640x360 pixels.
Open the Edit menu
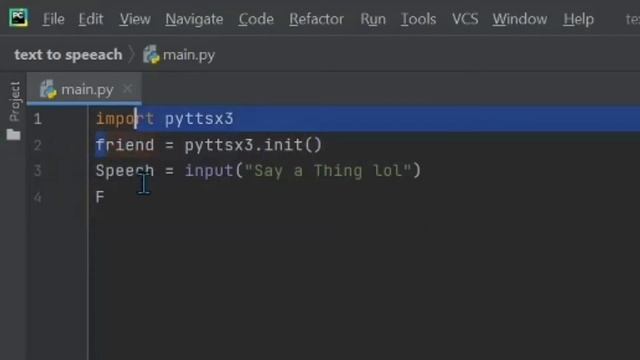[x=91, y=19]
